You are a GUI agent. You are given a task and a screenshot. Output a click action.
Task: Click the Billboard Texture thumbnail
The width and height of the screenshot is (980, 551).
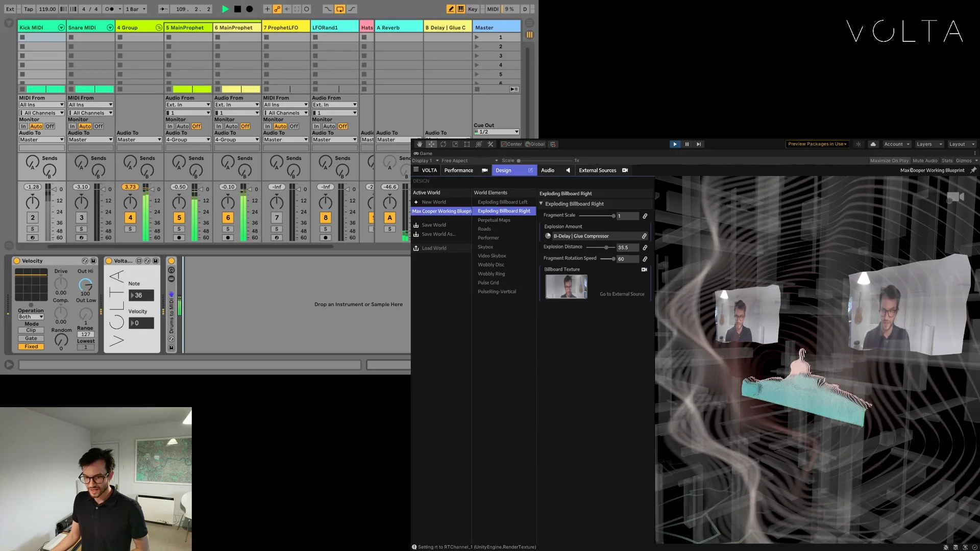pos(566,286)
